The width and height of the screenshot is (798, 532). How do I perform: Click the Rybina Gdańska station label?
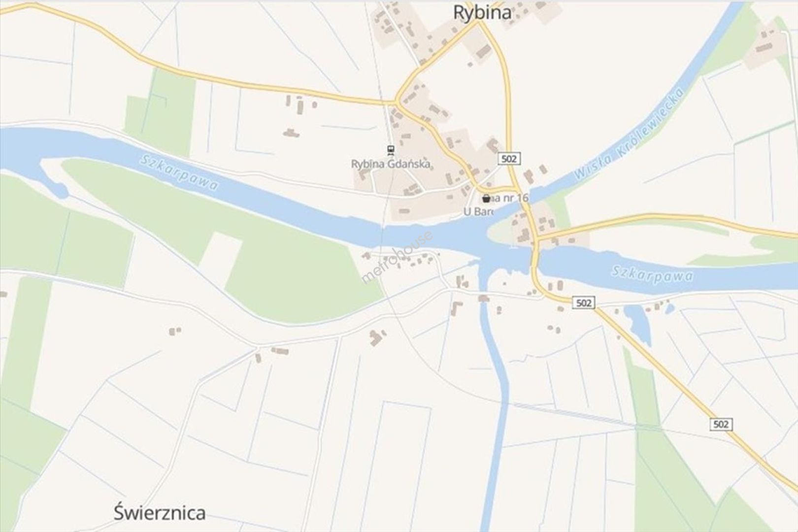[x=391, y=164]
